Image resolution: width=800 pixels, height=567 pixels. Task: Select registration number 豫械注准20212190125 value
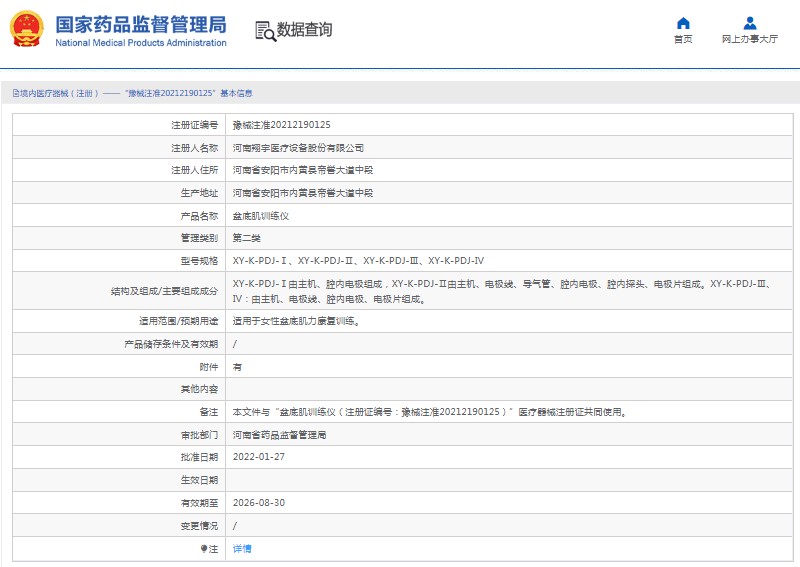282,125
